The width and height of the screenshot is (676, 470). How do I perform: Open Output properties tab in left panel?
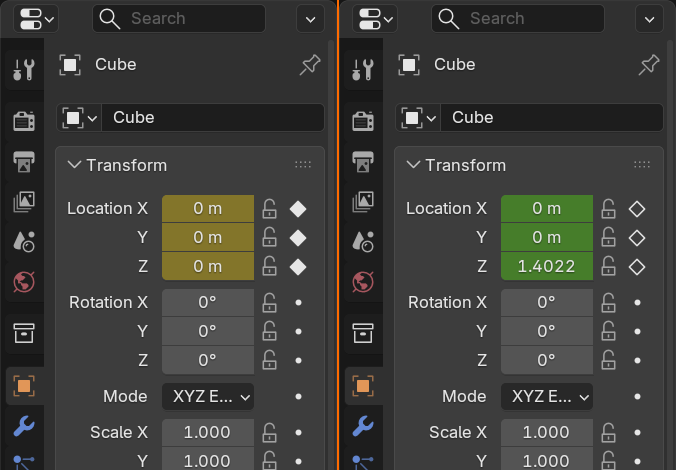[24, 161]
